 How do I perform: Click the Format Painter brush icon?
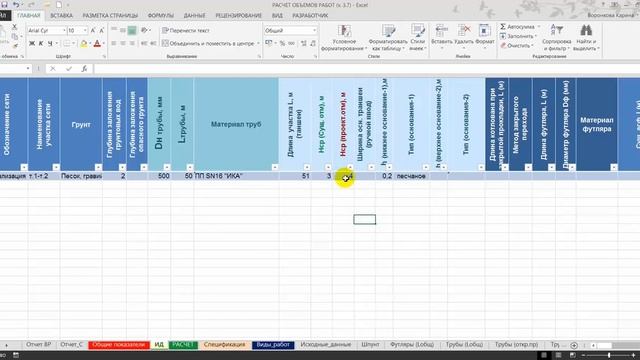pyautogui.click(x=14, y=46)
